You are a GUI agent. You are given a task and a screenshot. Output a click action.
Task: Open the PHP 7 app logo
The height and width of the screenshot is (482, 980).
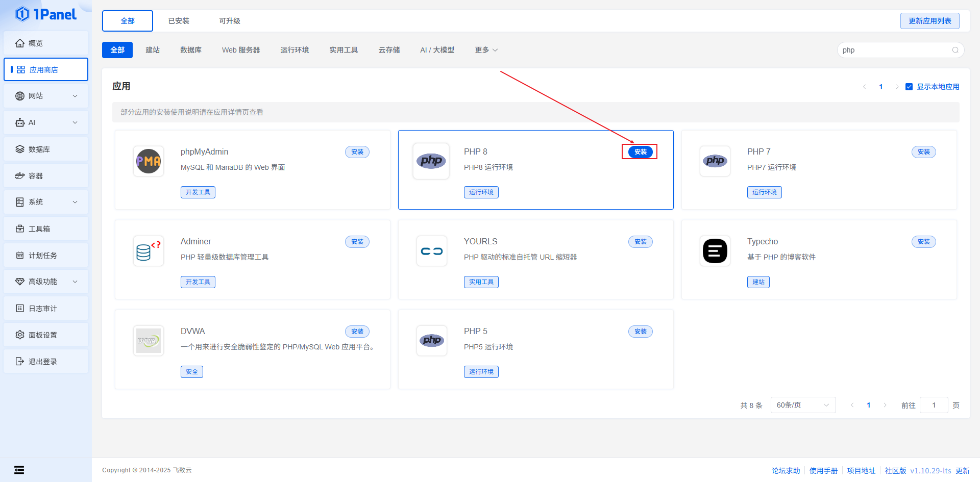point(715,161)
